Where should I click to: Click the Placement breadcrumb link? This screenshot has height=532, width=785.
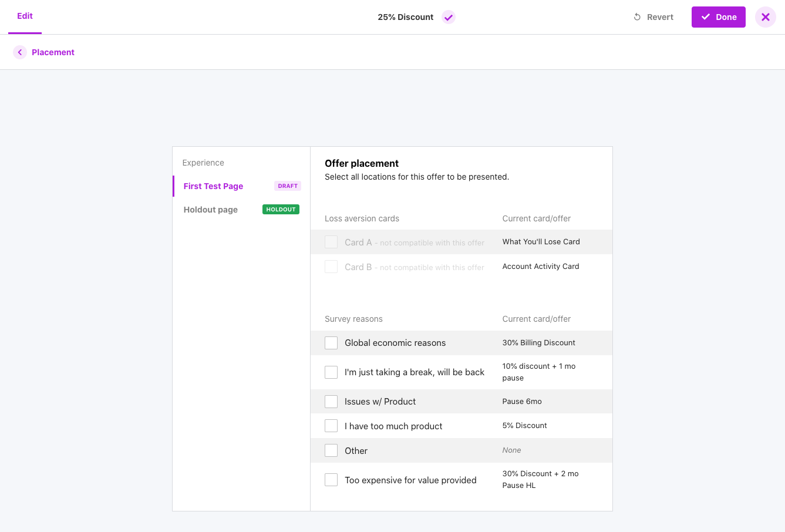click(x=53, y=52)
